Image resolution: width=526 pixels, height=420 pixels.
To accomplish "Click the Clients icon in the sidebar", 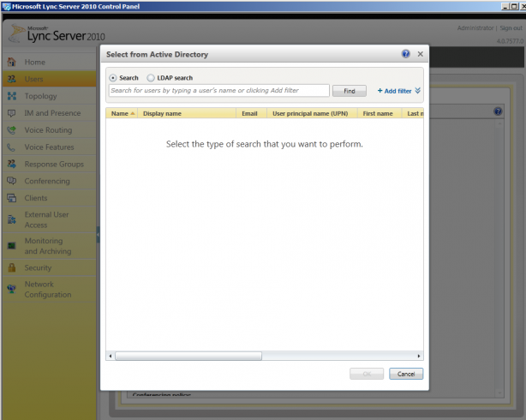I will coord(12,198).
